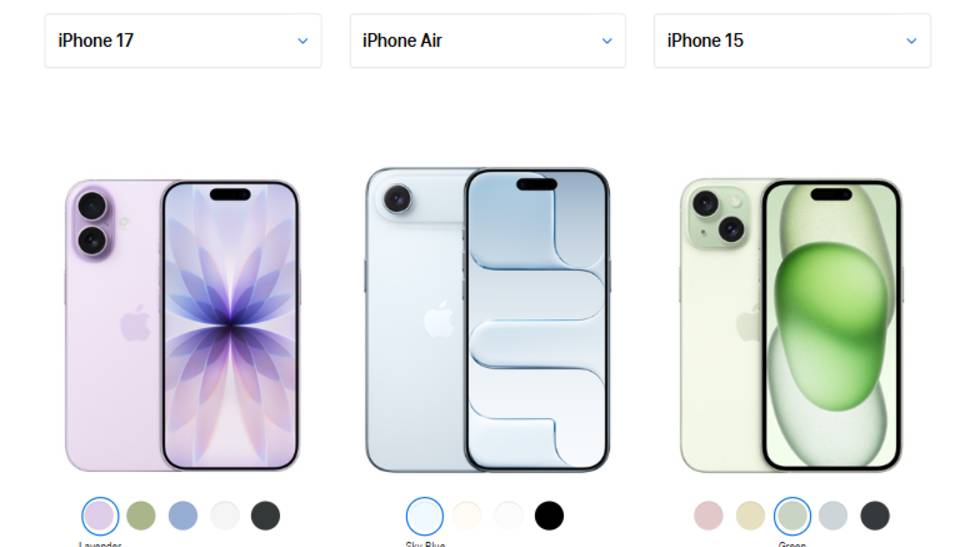This screenshot has height=547, width=975.
Task: Choose the light blue iPhone 15 swatch
Action: (833, 516)
